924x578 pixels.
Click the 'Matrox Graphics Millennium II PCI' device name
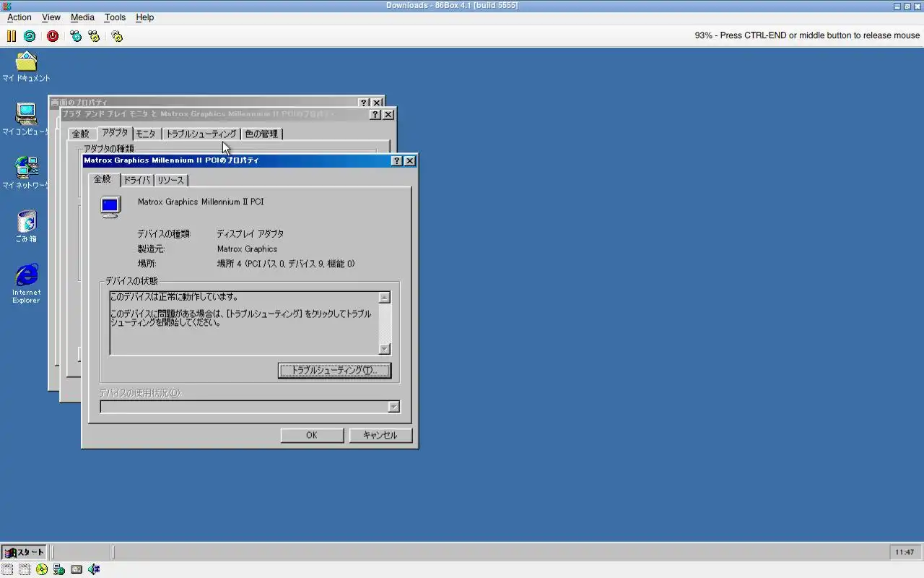201,202
